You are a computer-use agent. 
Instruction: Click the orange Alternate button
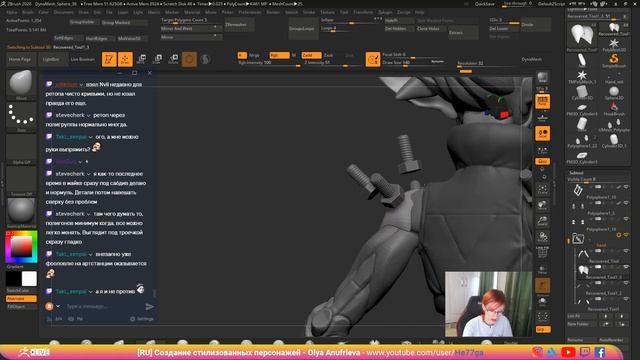(21, 299)
